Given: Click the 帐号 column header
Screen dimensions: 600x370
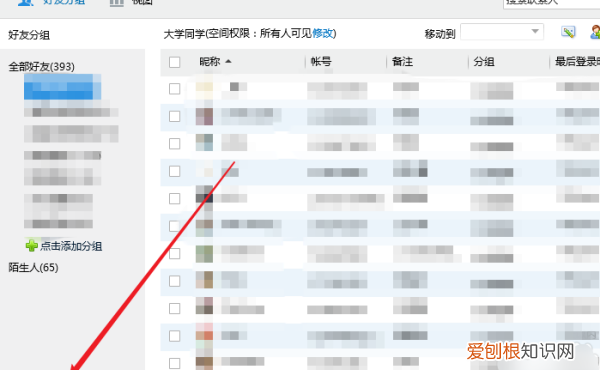Looking at the screenshot, I should pyautogui.click(x=321, y=62).
